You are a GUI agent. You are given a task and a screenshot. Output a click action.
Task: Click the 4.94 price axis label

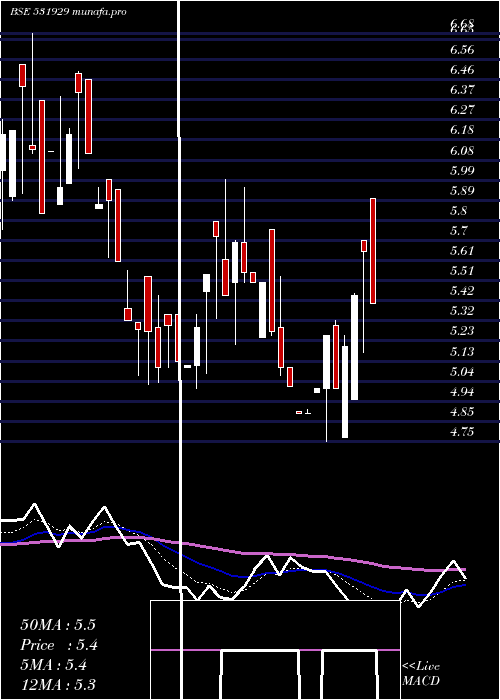462,392
